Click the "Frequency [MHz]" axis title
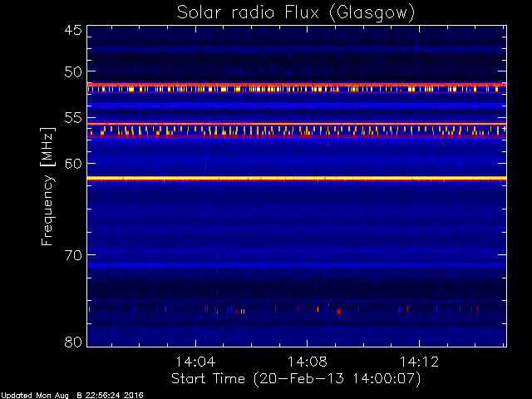Viewport: 532px width, 399px height. [x=47, y=186]
